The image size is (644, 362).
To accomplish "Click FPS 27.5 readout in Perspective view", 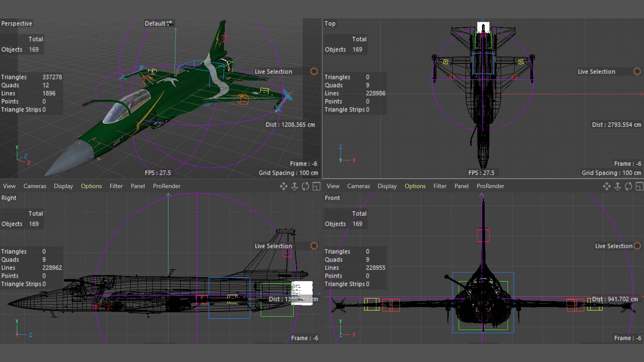I will pyautogui.click(x=158, y=173).
